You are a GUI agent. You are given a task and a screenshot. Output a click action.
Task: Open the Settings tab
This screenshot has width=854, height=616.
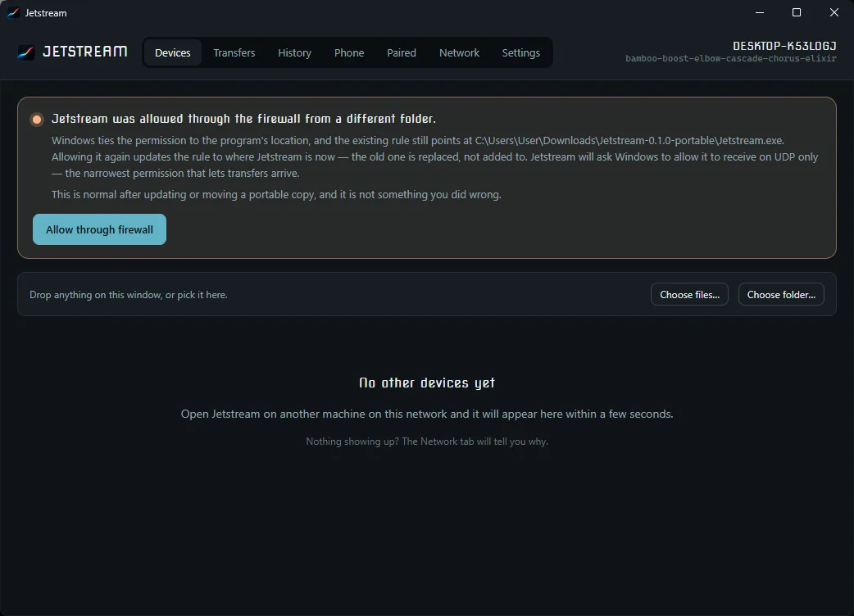pyautogui.click(x=520, y=52)
